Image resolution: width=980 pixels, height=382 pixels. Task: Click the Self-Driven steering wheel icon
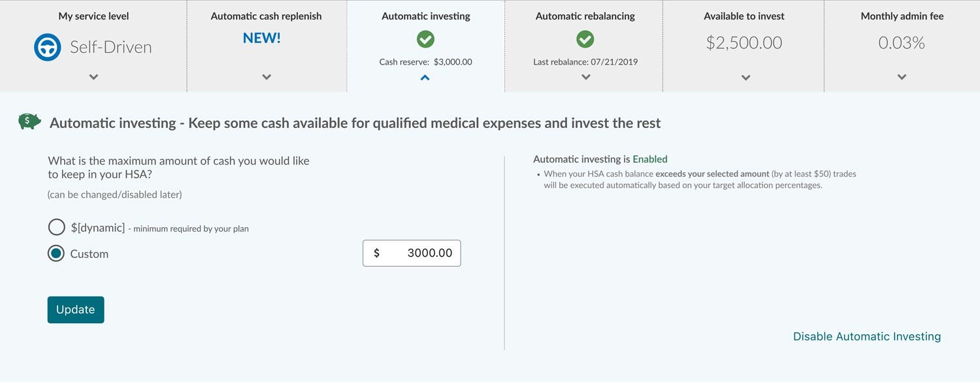[47, 47]
